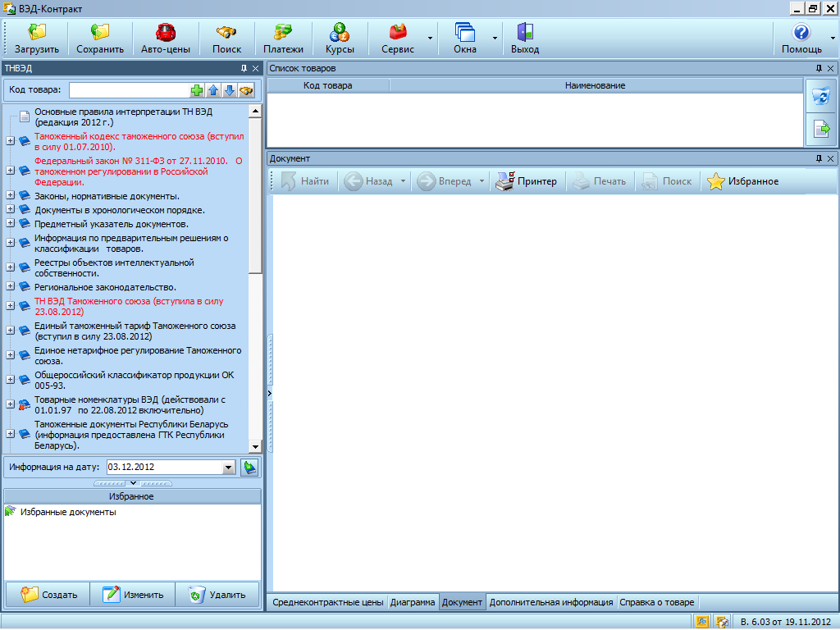This screenshot has width=840, height=630.
Task: Click Печать in the Документ toolbar
Action: point(599,181)
